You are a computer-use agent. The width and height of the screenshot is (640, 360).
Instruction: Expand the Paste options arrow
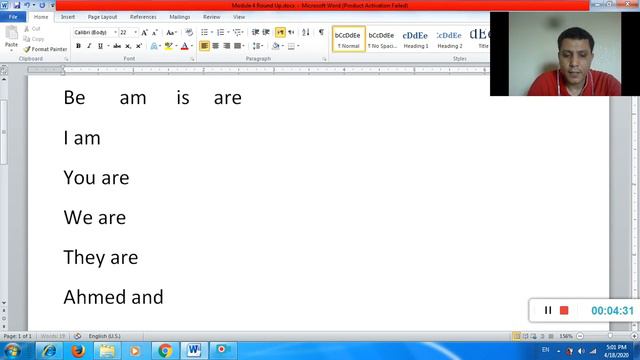pos(11,49)
